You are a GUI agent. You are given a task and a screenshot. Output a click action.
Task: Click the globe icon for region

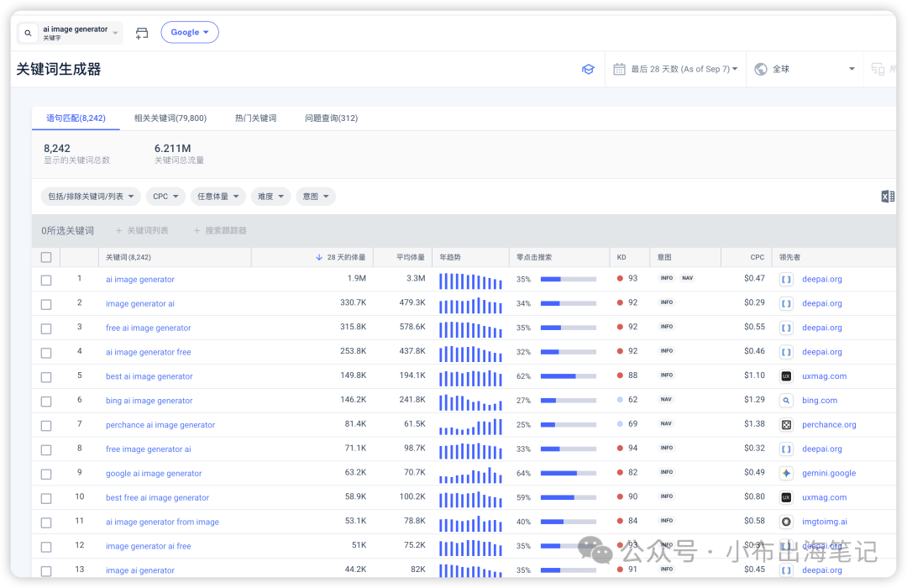(x=761, y=69)
